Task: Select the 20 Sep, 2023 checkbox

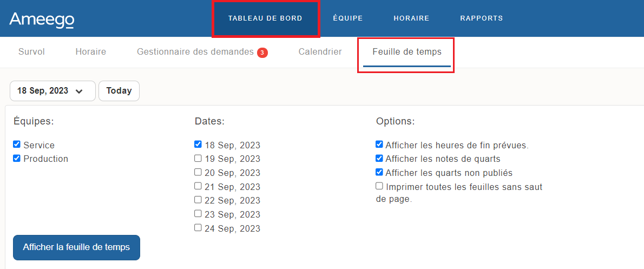Action: [x=198, y=172]
